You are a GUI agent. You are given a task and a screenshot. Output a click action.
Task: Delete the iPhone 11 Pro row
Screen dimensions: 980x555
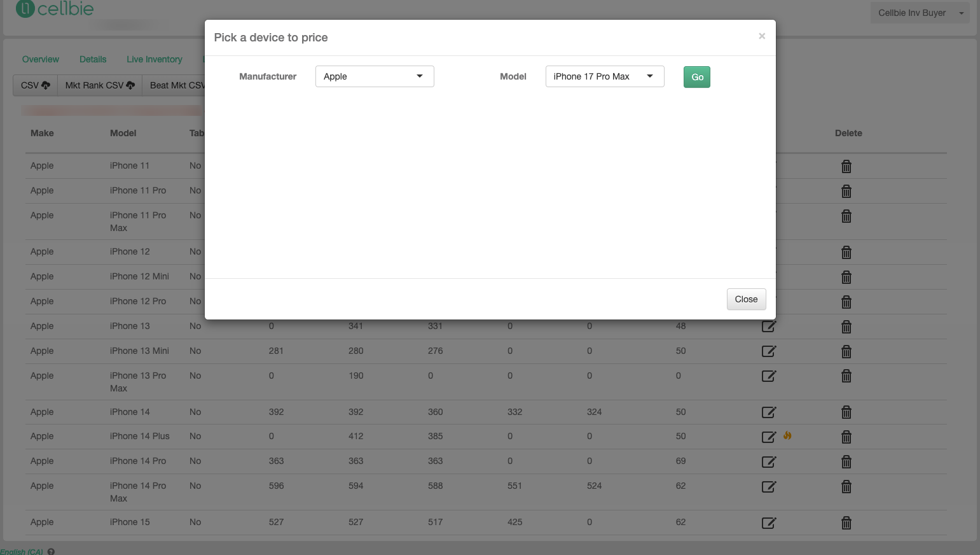846,191
